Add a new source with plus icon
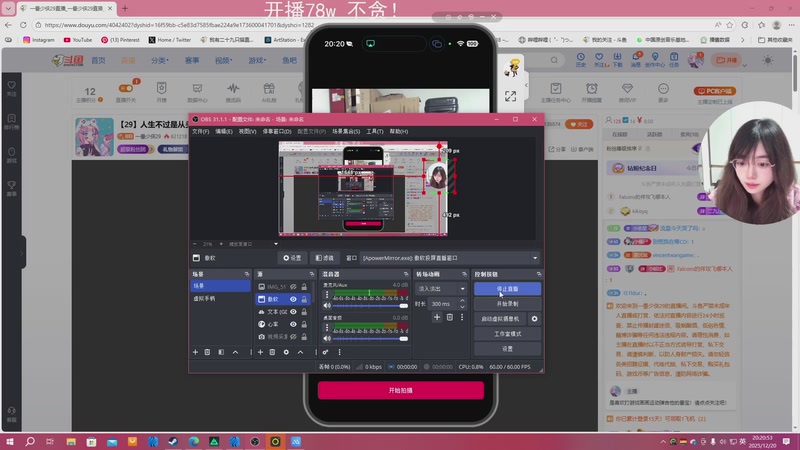Viewport: 800px width, 450px height. (260, 352)
